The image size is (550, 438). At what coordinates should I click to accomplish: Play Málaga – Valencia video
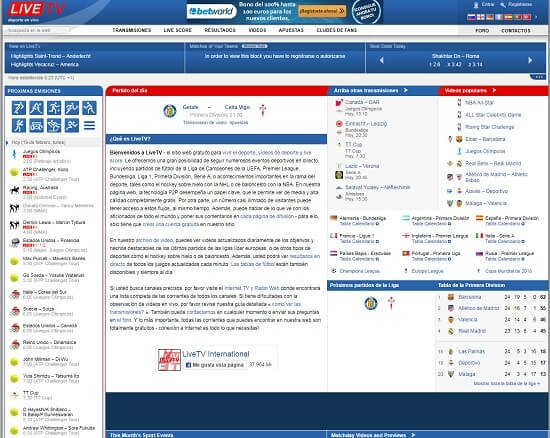click(x=486, y=203)
